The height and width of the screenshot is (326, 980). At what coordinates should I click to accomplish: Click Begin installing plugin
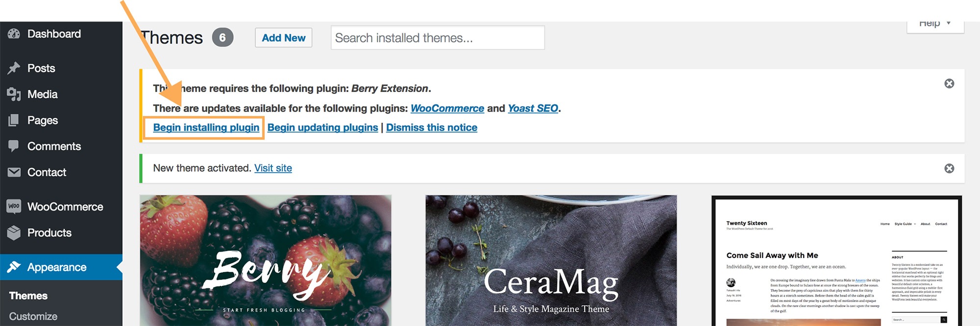click(206, 127)
